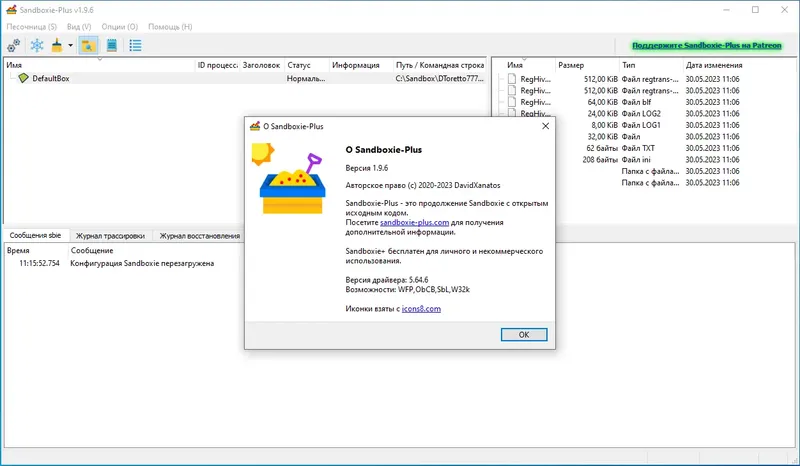Screen dimensions: 800x466
Task: Select the Файл blf type cell
Action: (x=636, y=102)
